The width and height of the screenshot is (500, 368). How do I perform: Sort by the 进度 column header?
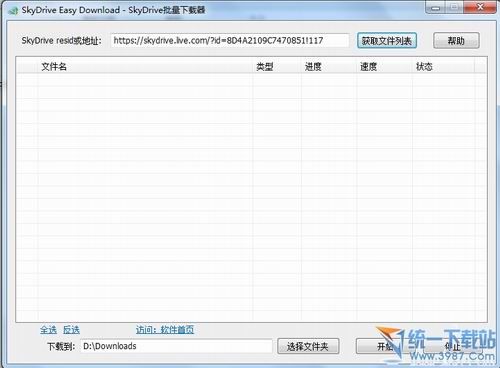pos(329,67)
